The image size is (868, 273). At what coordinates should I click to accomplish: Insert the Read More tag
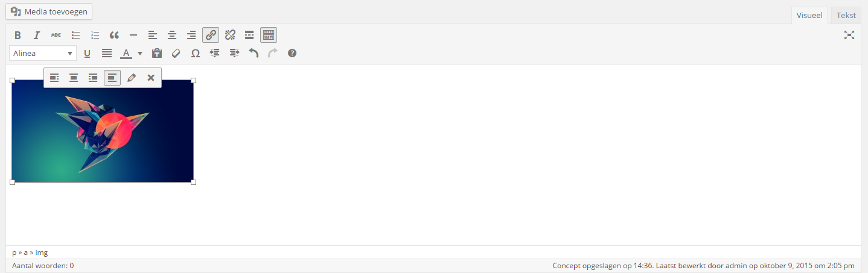[249, 35]
